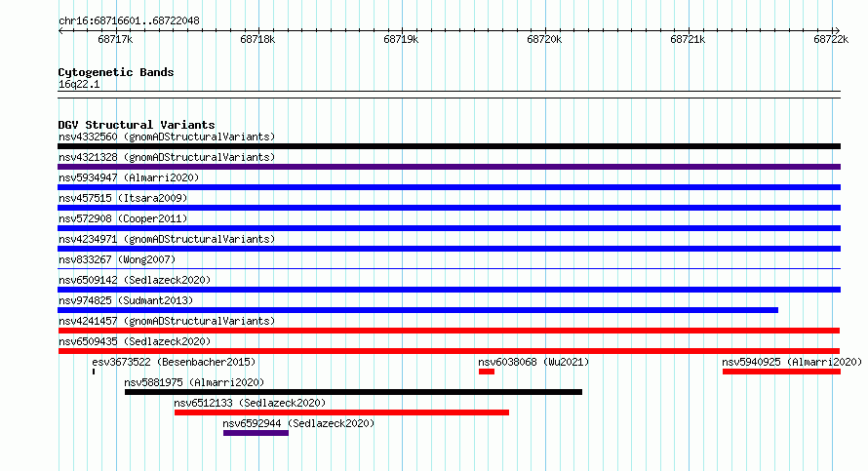The height and width of the screenshot is (471, 868).
Task: Select the blue bar of nsv4234971
Action: pyautogui.click(x=449, y=249)
